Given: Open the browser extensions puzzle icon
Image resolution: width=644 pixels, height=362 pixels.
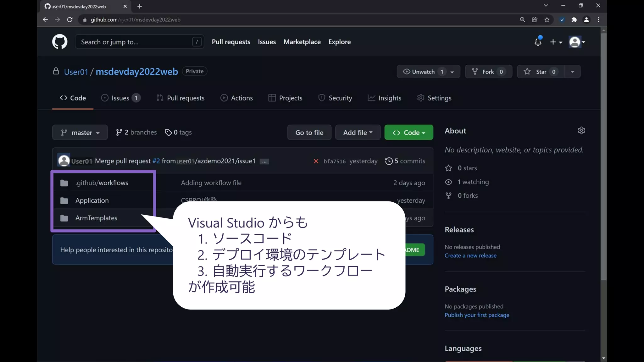Looking at the screenshot, I should pyautogui.click(x=574, y=20).
